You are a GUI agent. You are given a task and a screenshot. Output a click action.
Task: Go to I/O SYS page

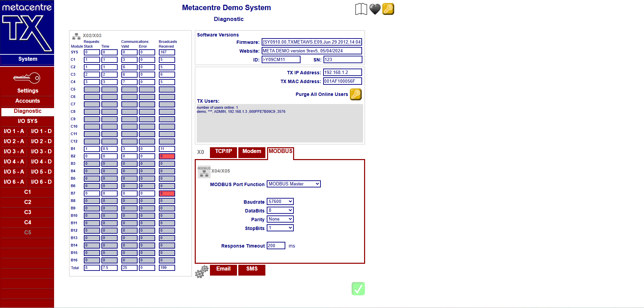click(27, 121)
